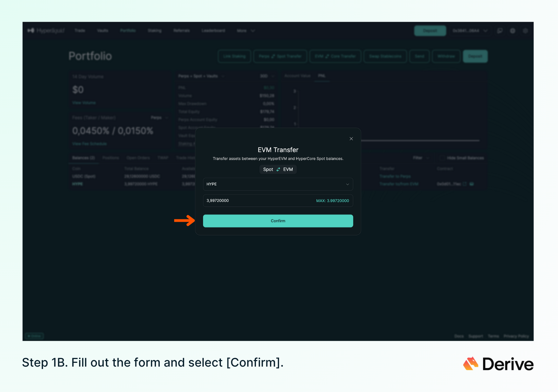Go to the Hyperliquid logo home
This screenshot has height=392, width=558.
click(46, 31)
